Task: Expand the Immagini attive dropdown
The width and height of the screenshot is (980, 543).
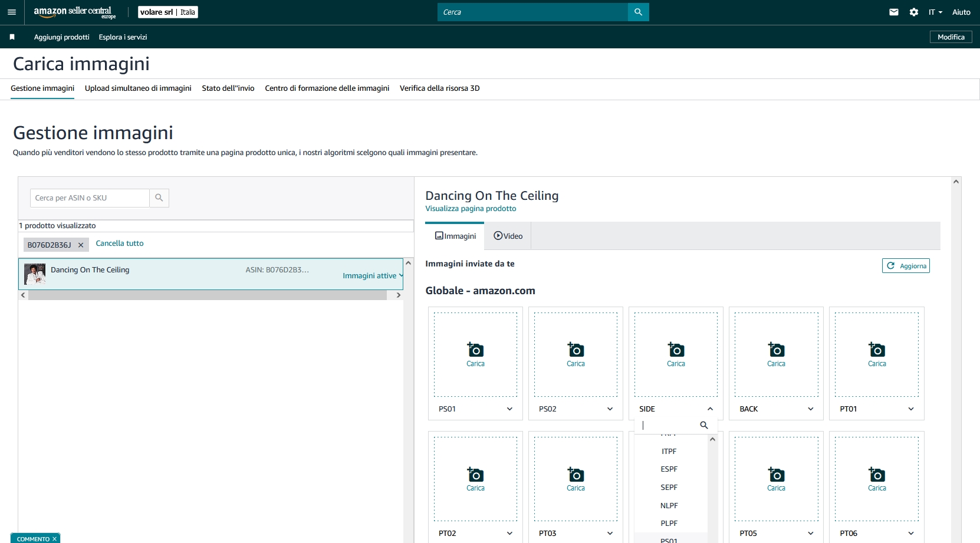Action: [373, 276]
